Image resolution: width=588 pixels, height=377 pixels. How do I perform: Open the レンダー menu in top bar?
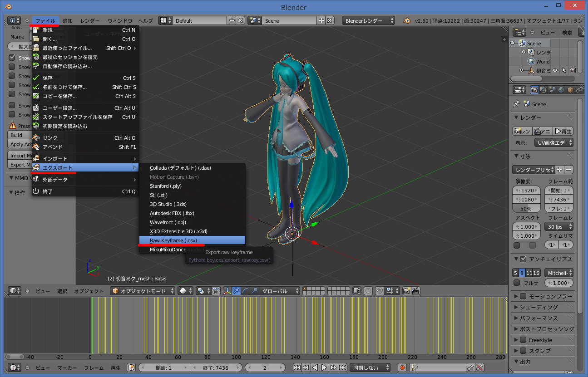[90, 20]
